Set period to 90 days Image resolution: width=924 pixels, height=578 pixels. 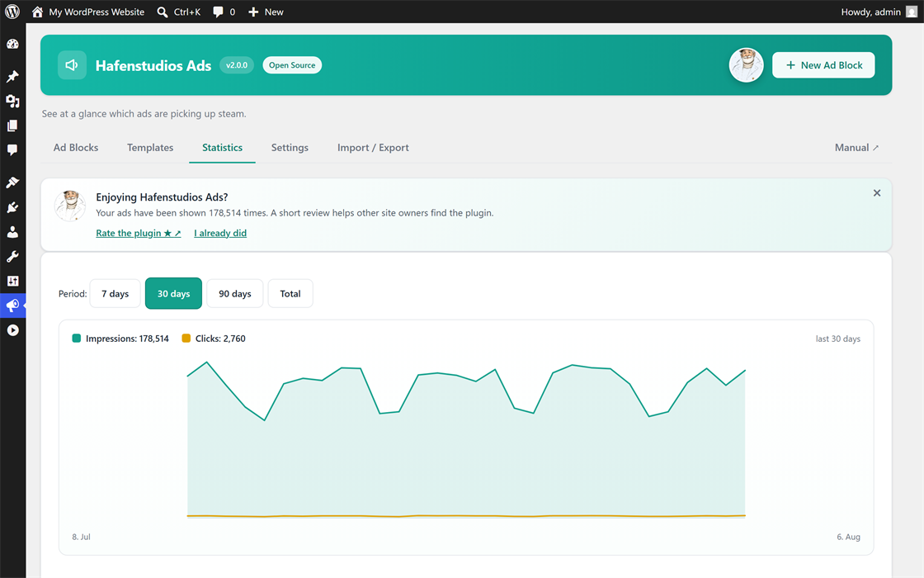234,294
